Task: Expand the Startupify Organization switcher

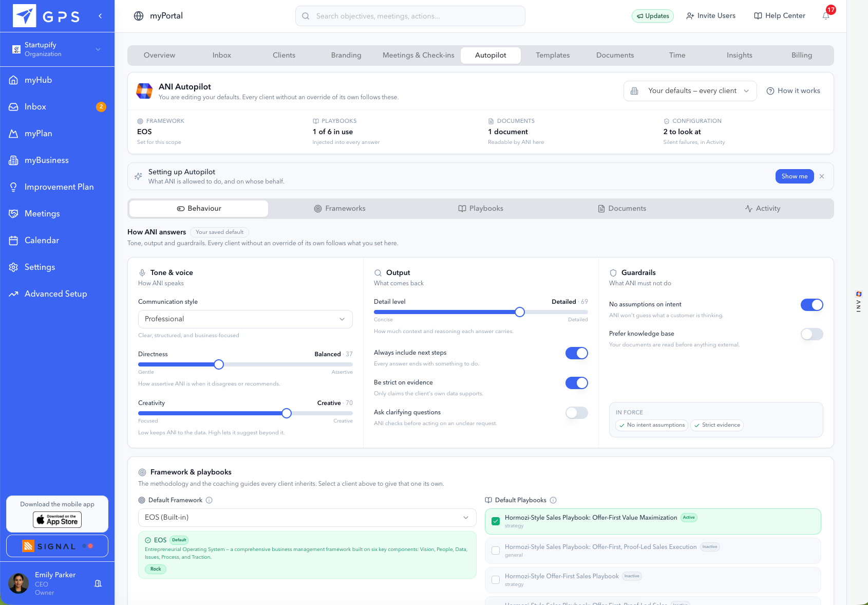Action: coord(57,49)
